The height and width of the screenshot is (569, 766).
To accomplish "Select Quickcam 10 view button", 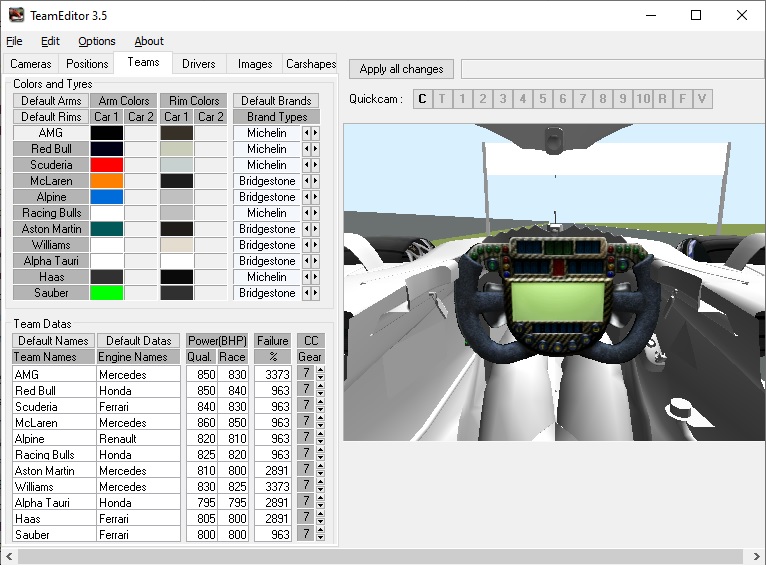I will [642, 99].
